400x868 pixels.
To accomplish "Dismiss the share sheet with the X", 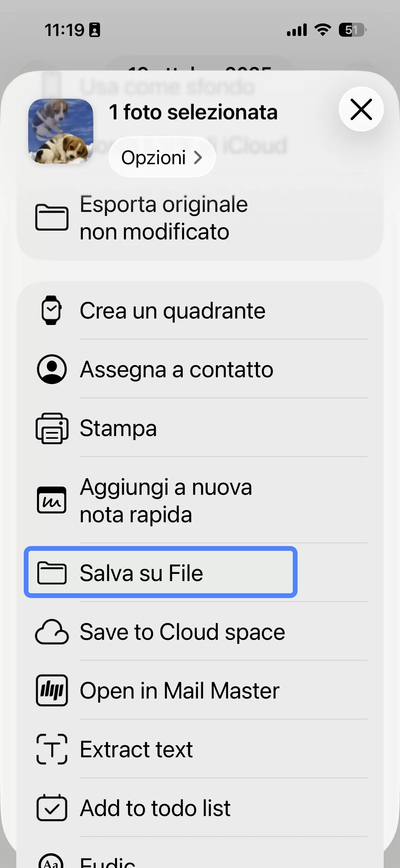I will click(361, 110).
